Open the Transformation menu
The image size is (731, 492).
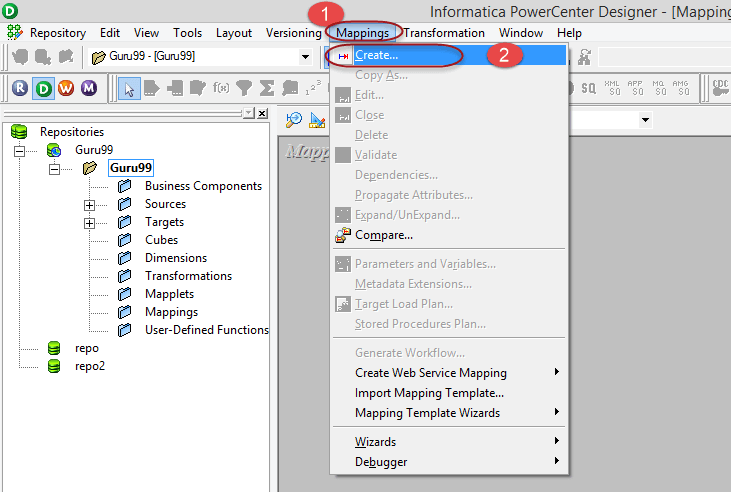[x=444, y=33]
